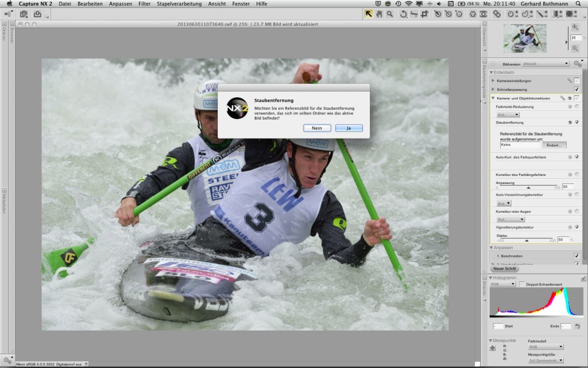
Task: Select the Zoom magnifier tool
Action: [x=390, y=14]
